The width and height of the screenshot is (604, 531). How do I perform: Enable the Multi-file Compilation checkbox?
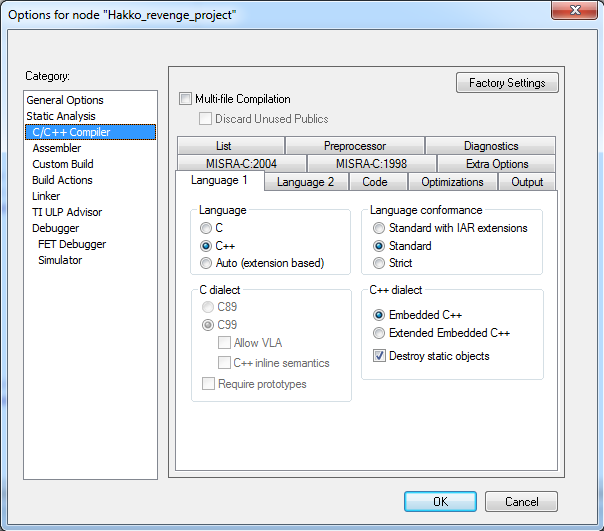[185, 99]
